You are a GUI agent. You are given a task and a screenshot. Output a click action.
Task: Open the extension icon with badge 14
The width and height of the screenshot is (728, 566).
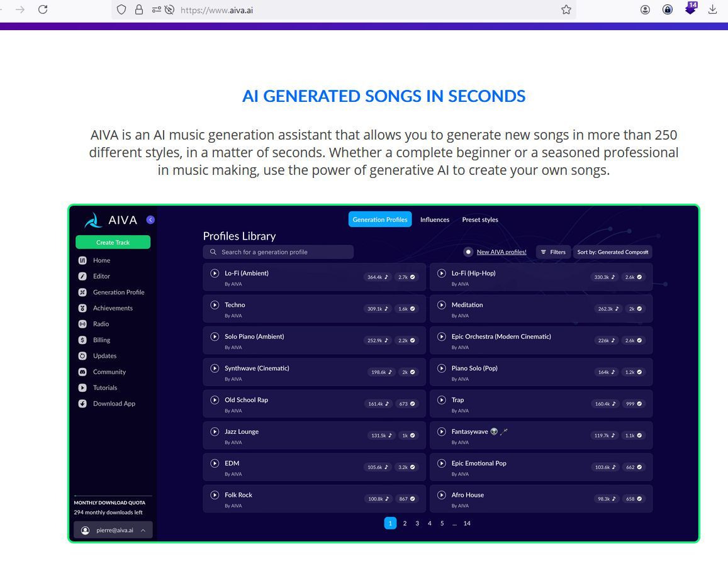tap(691, 8)
